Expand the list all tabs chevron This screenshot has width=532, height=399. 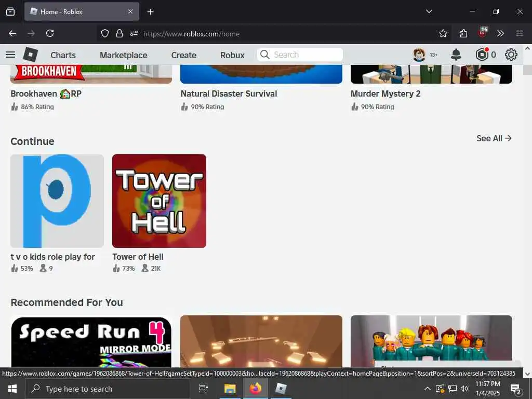tap(429, 11)
